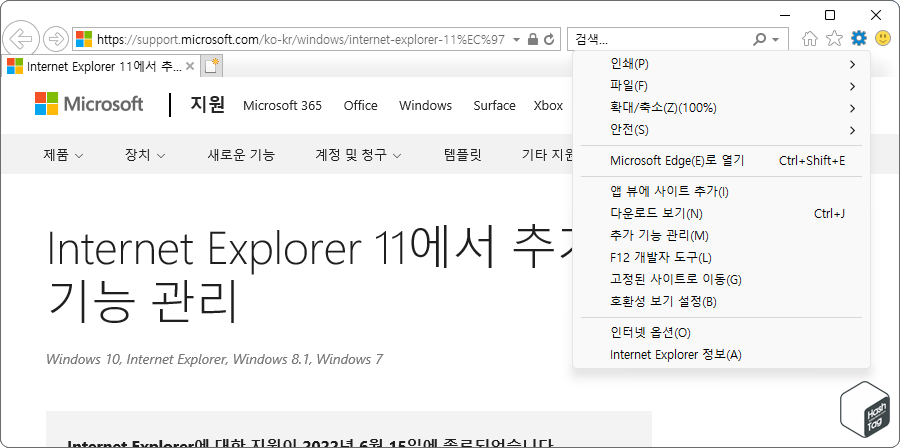900x448 pixels.
Task: Open the 지원 link in header
Action: [x=207, y=104]
